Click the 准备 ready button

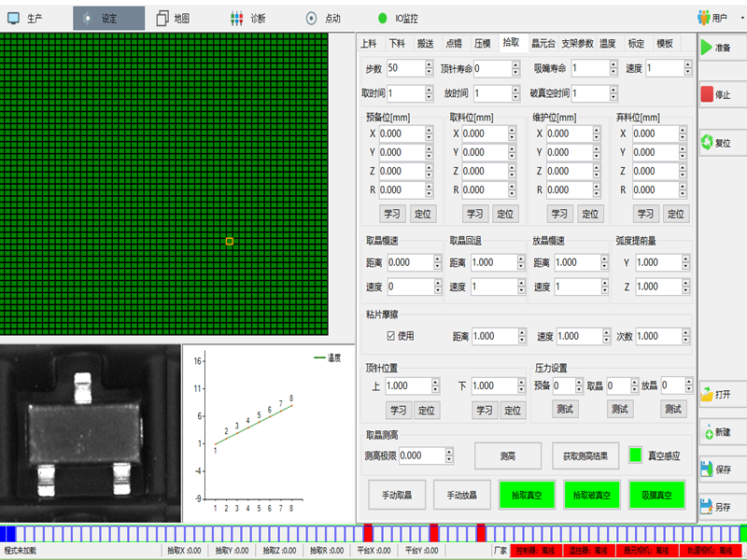(x=722, y=48)
